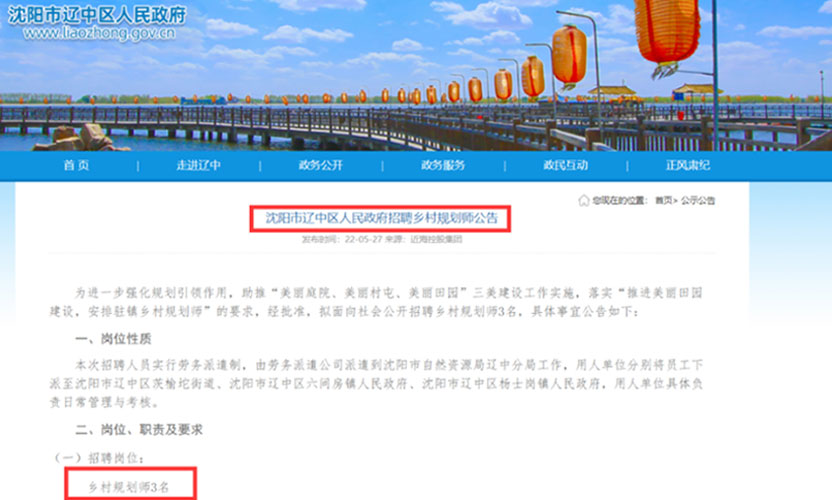Click the 招聘乡村规划师公告 article title
The width and height of the screenshot is (832, 500).
pyautogui.click(x=380, y=218)
